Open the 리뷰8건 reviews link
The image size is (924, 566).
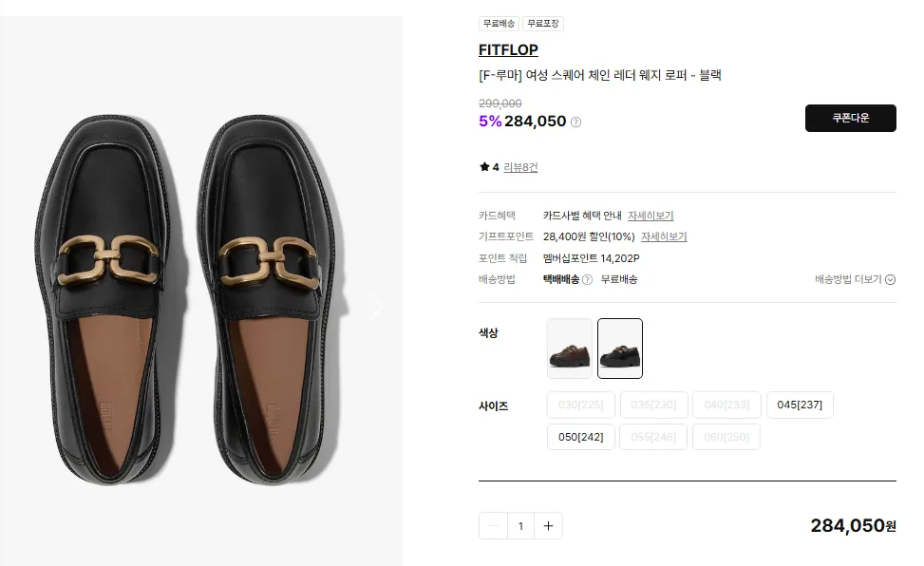tap(520, 167)
